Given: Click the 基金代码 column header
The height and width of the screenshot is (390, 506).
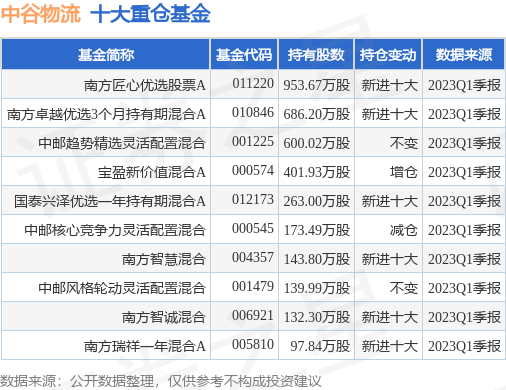Looking at the screenshot, I should 244,55.
